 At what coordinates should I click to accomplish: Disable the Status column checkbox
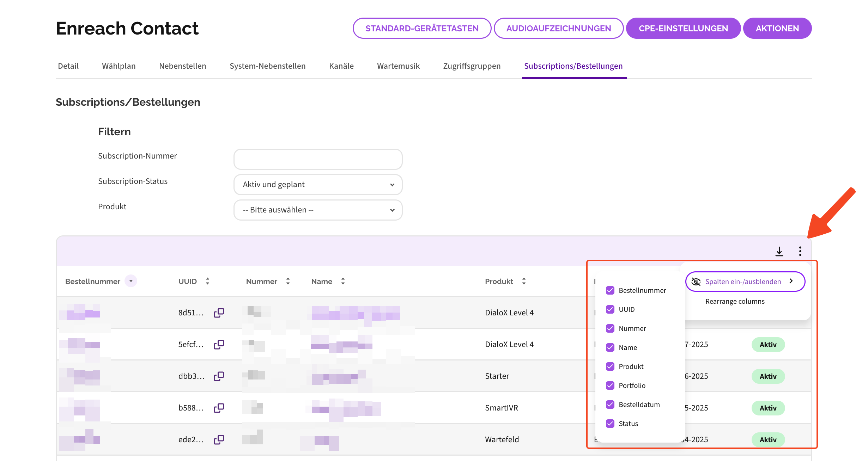(610, 424)
